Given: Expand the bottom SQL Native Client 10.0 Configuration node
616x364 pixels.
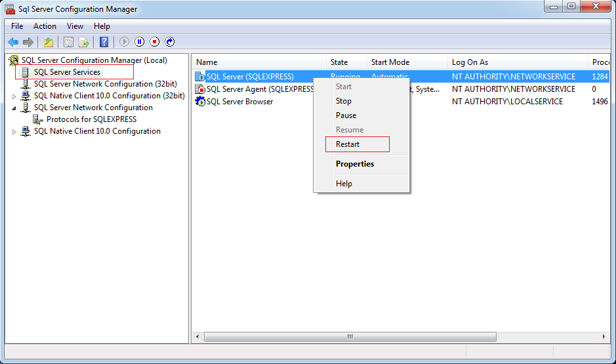Looking at the screenshot, I should coord(14,132).
